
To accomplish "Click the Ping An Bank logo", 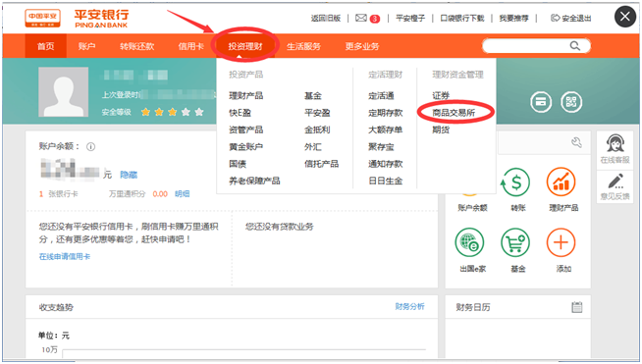I will [77, 19].
